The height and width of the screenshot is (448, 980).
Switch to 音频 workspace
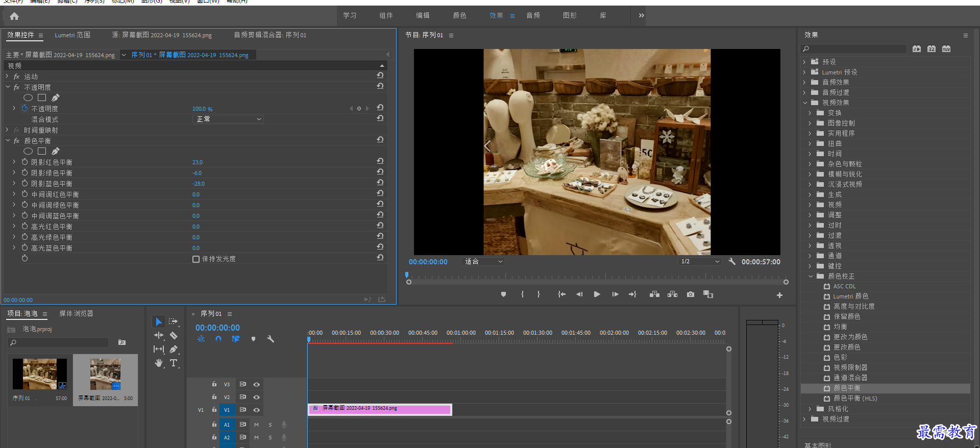click(533, 15)
